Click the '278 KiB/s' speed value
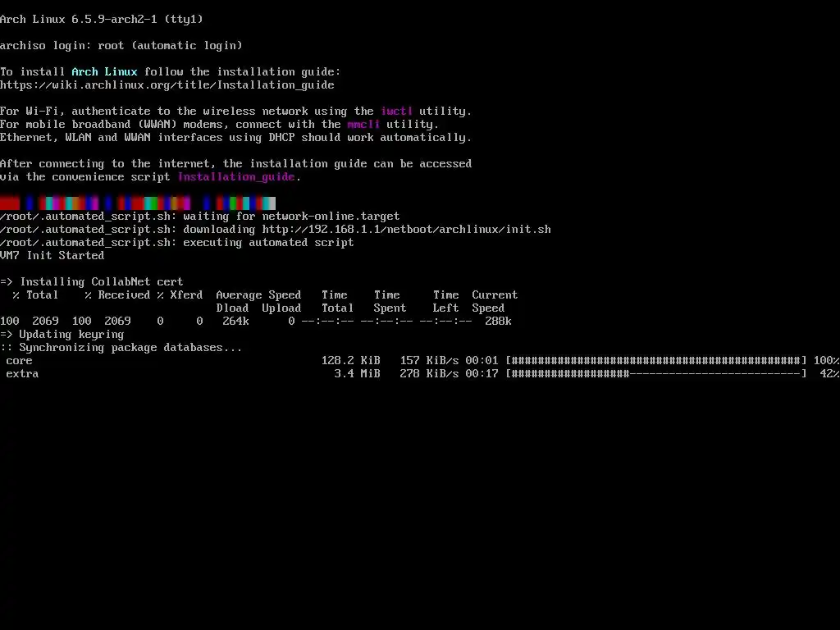 point(430,374)
